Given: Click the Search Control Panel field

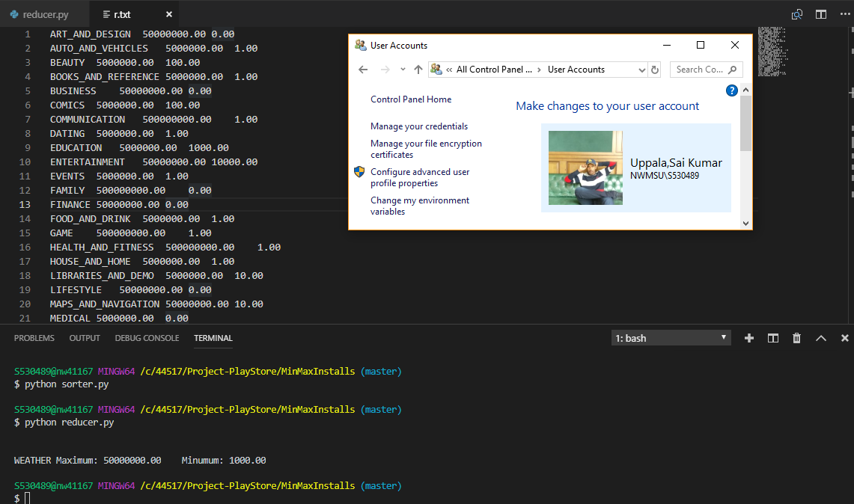Looking at the screenshot, I should pos(707,70).
